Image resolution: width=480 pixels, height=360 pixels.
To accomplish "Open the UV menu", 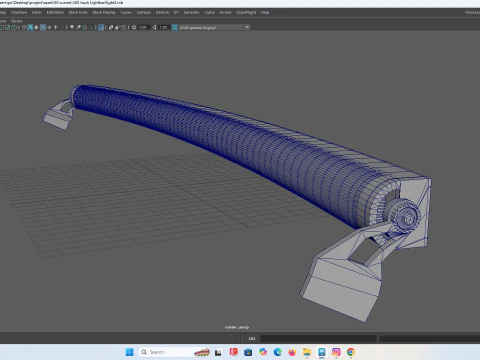I will coord(176,12).
